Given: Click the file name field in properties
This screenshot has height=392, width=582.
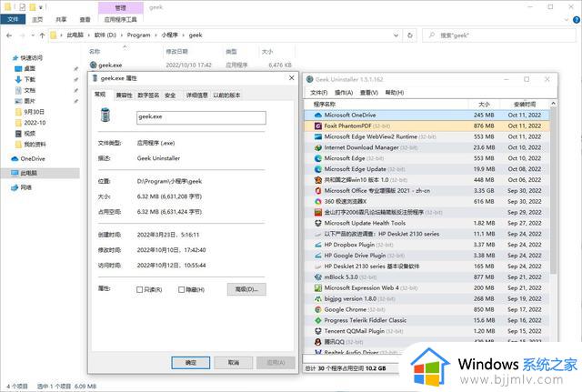Looking at the screenshot, I should coord(201,117).
